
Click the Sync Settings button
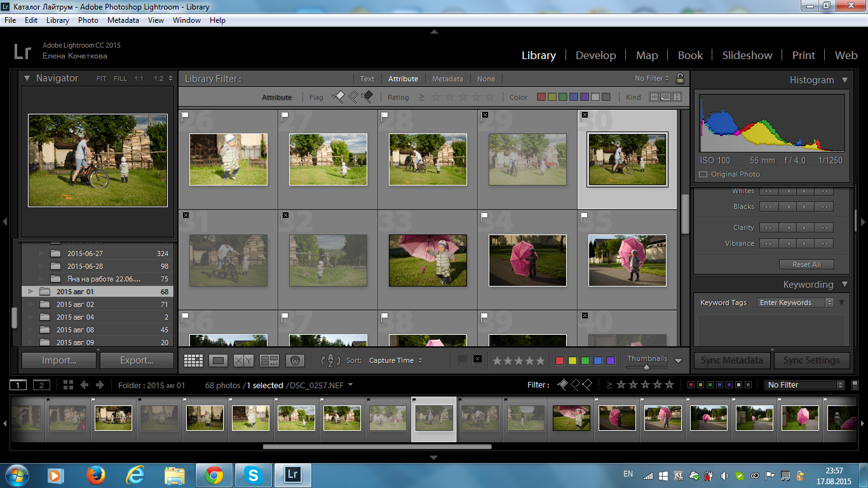click(x=811, y=360)
